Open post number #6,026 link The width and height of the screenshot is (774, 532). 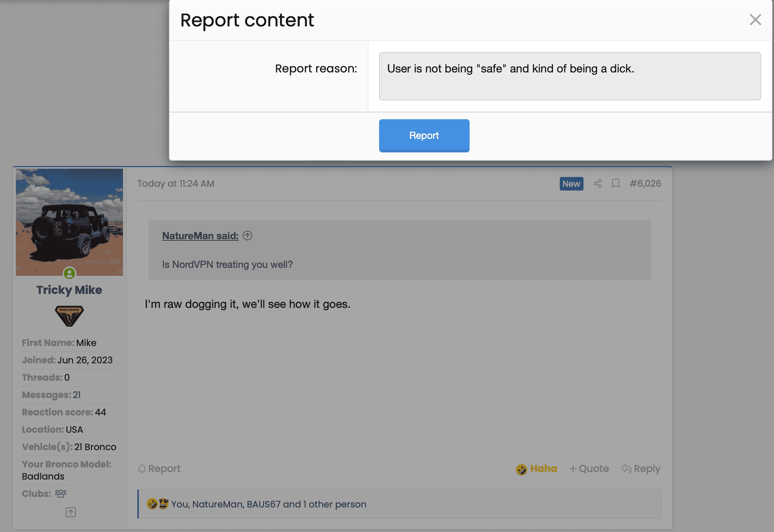pos(645,184)
